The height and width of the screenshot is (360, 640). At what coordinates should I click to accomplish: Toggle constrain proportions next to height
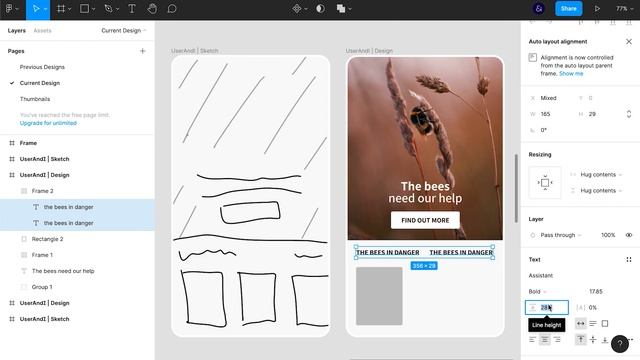[629, 114]
